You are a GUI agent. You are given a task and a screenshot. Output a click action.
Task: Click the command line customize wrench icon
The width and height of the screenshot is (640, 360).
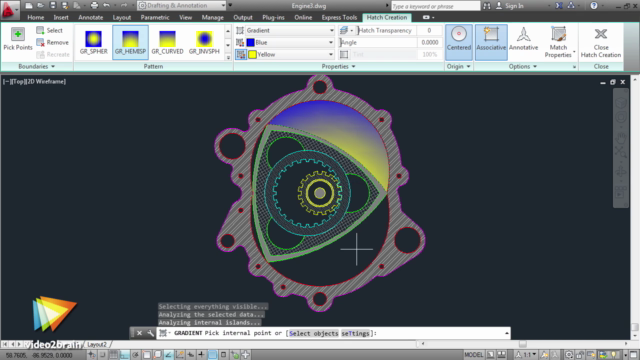150,333
